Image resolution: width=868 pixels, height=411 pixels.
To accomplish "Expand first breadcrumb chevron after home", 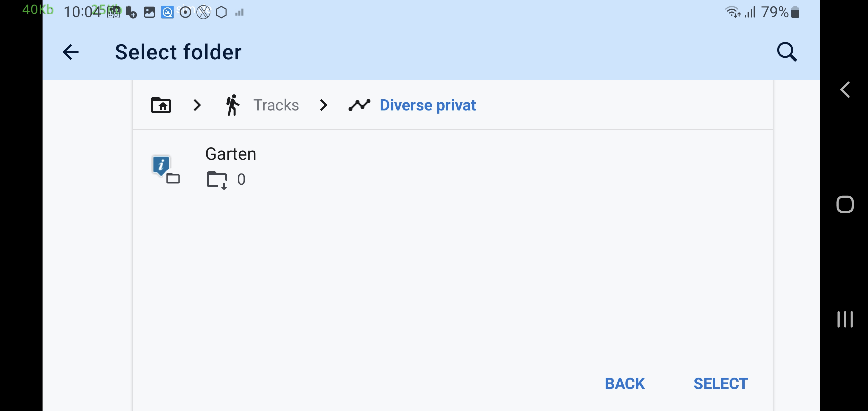I will coord(198,105).
